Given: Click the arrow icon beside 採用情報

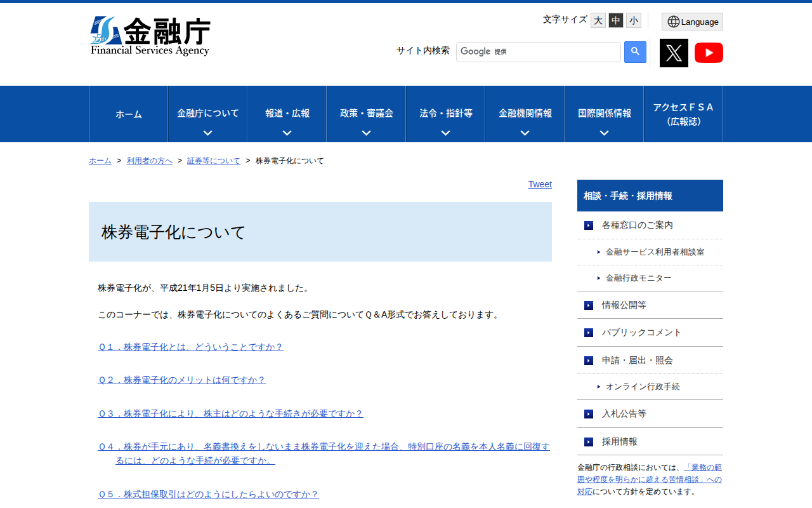Looking at the screenshot, I should (x=588, y=441).
